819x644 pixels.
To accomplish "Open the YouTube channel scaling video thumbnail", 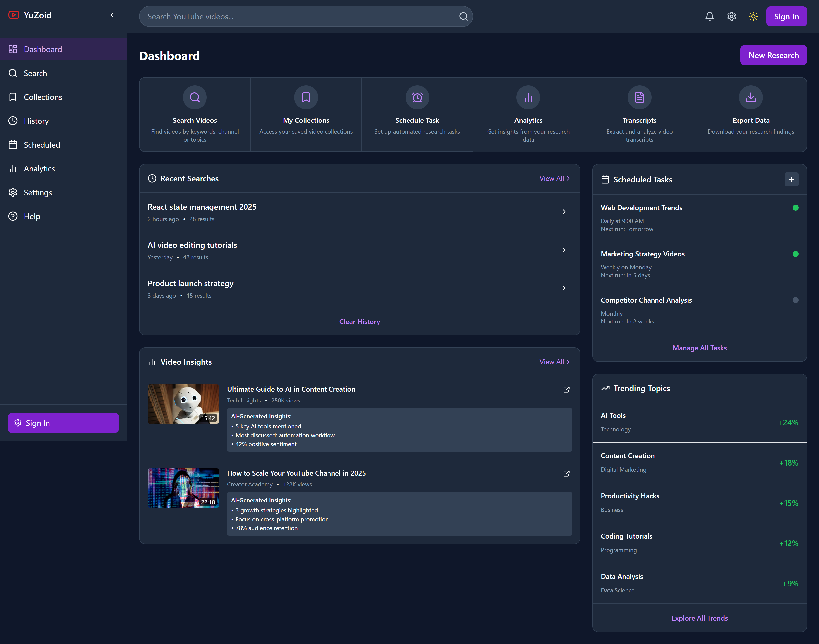I will click(183, 487).
